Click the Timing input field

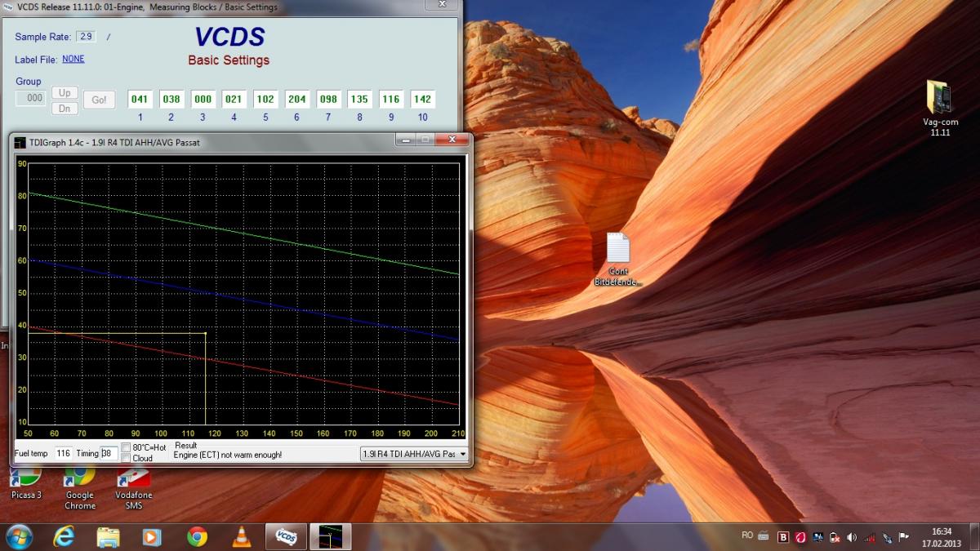(x=109, y=453)
